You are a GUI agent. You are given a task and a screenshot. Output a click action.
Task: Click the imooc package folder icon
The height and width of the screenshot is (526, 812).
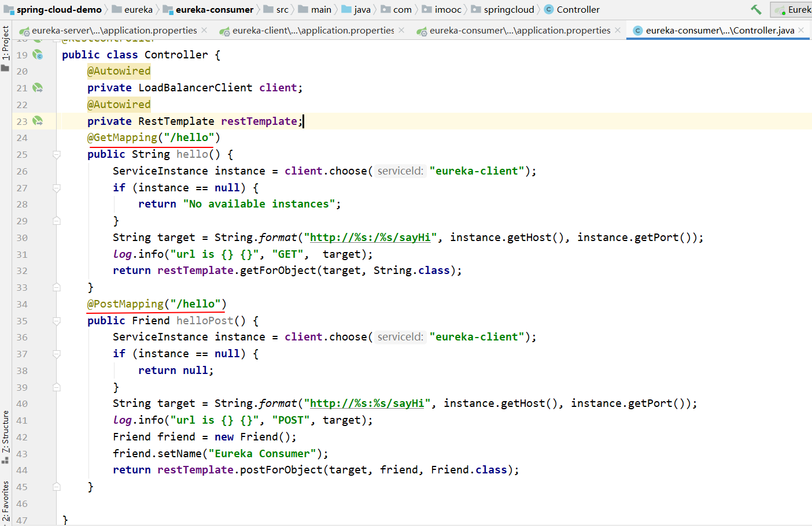click(427, 9)
